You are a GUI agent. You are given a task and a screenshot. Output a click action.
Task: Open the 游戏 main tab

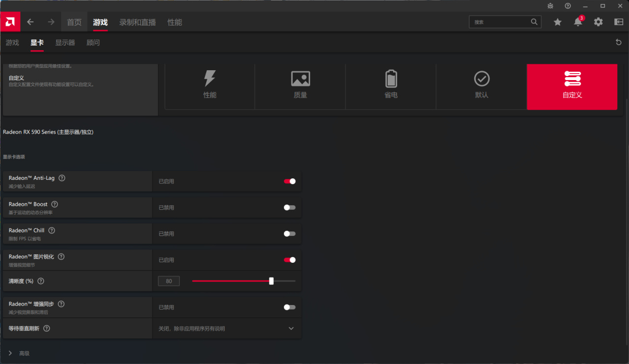pos(100,22)
